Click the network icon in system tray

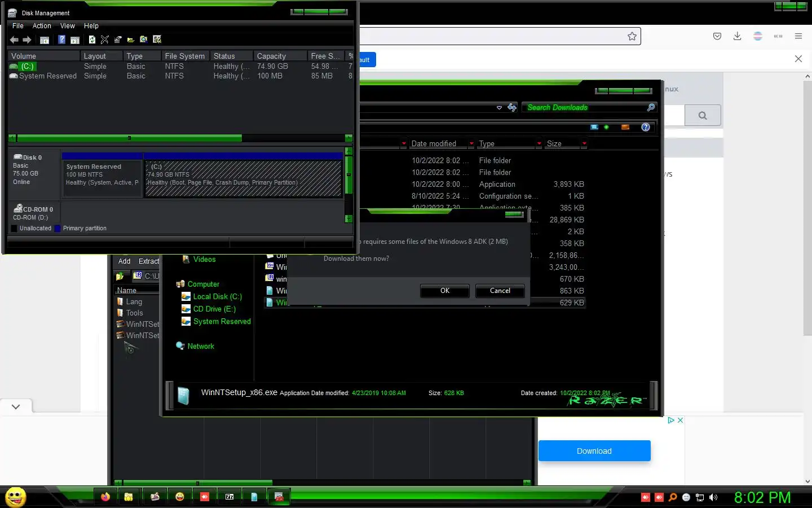click(x=700, y=497)
